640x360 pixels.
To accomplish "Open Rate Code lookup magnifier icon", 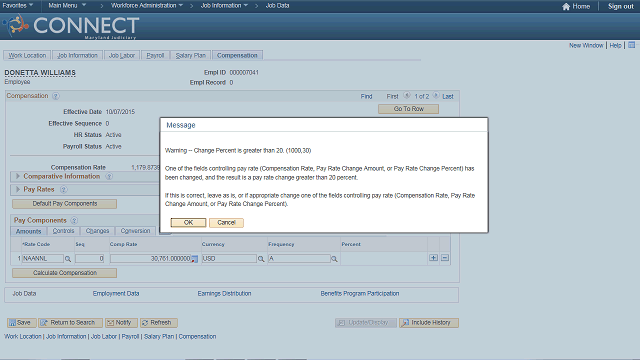I will tap(68, 259).
